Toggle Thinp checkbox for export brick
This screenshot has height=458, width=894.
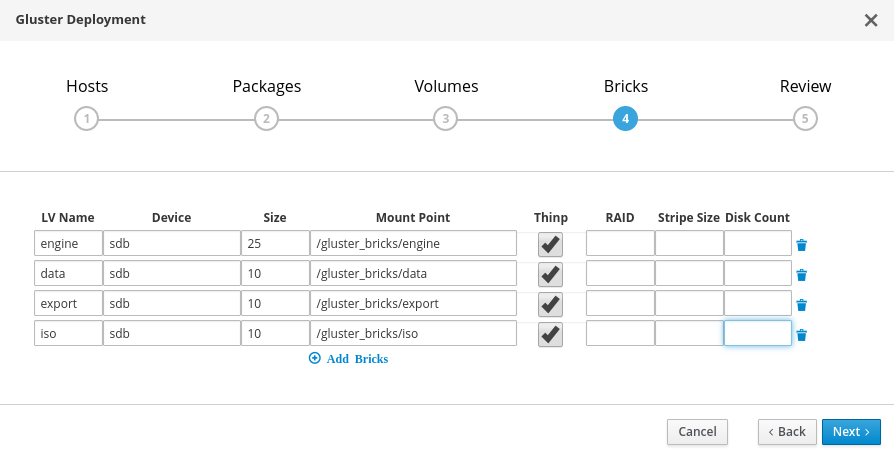coord(550,305)
